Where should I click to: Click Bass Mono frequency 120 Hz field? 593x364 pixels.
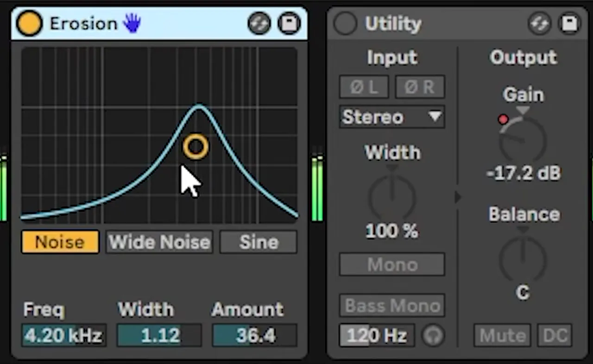[377, 335]
